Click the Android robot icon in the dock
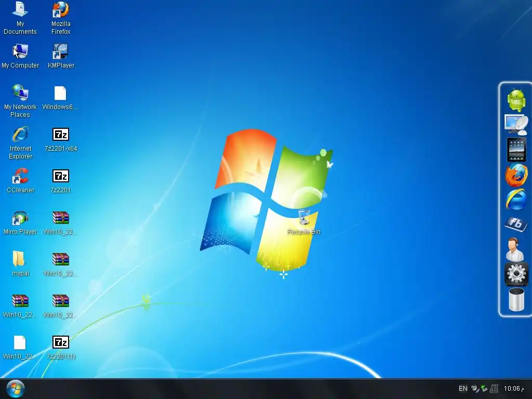 (x=516, y=100)
